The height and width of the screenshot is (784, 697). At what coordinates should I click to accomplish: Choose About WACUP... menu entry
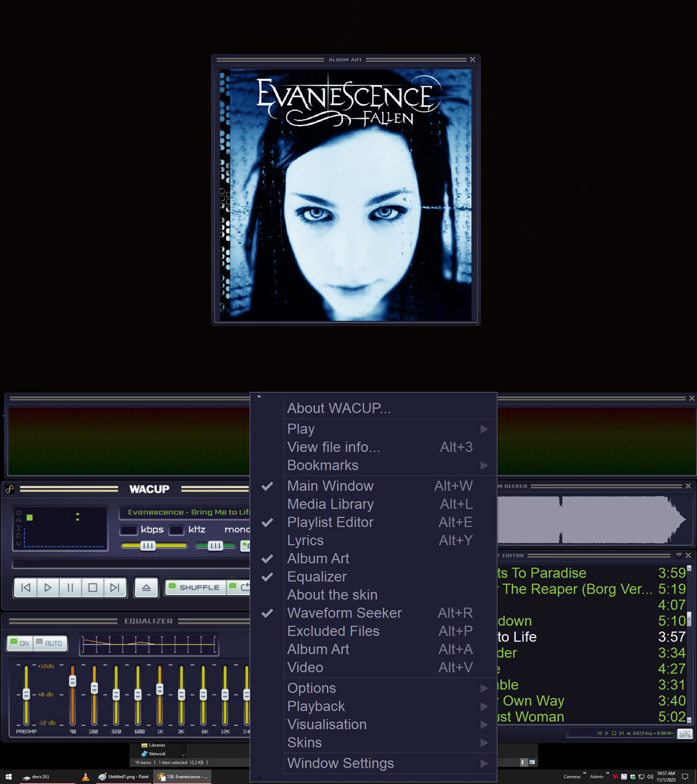[x=339, y=408]
